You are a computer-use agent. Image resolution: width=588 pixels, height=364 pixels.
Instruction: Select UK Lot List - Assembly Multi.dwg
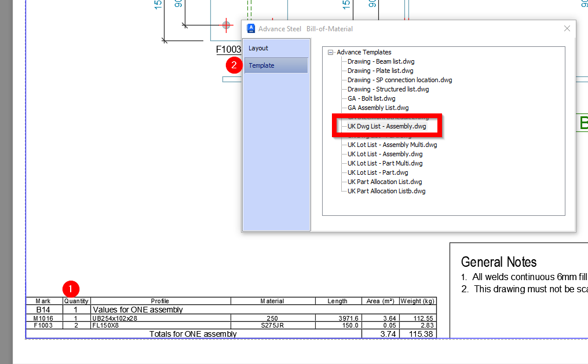click(392, 145)
